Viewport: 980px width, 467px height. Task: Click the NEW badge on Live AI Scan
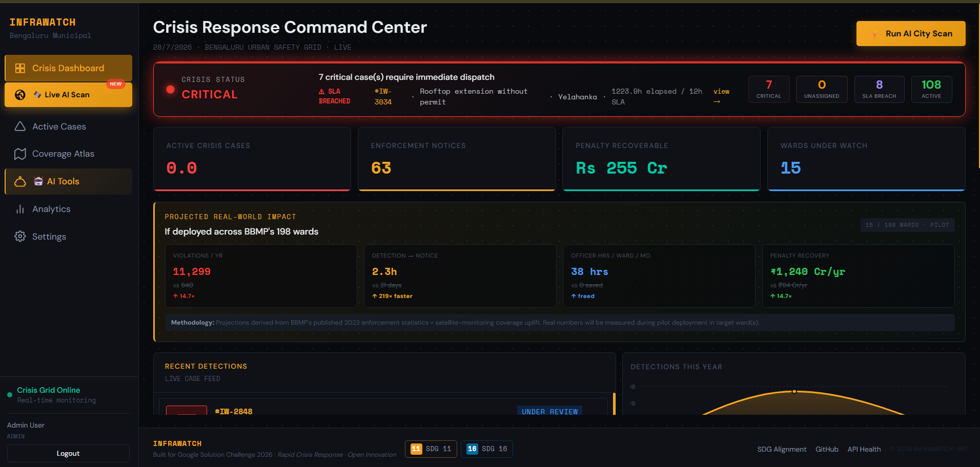116,84
